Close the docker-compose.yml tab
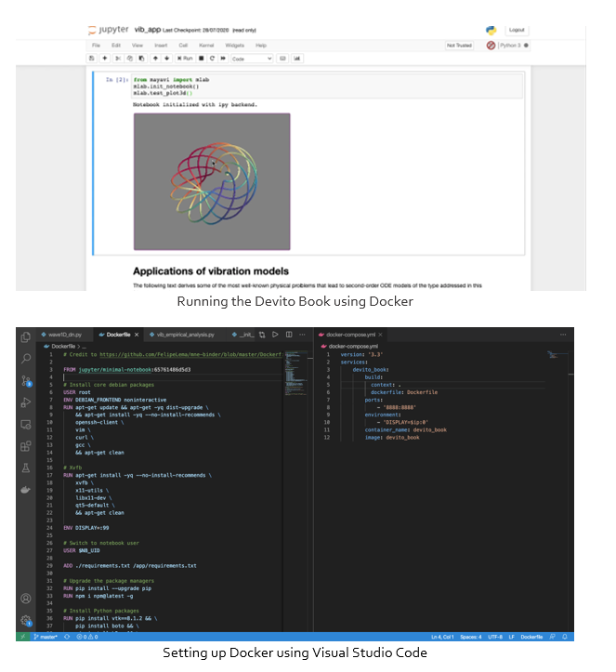The width and height of the screenshot is (616, 672). (380, 335)
